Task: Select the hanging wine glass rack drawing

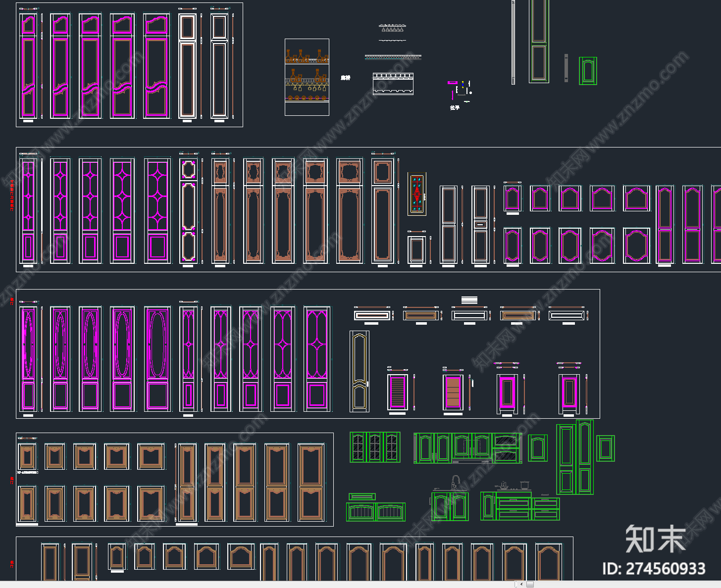Action: pos(392,28)
